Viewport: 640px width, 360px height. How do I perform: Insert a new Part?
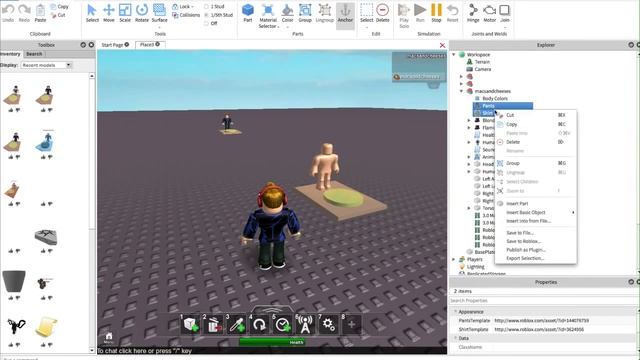[x=248, y=13]
